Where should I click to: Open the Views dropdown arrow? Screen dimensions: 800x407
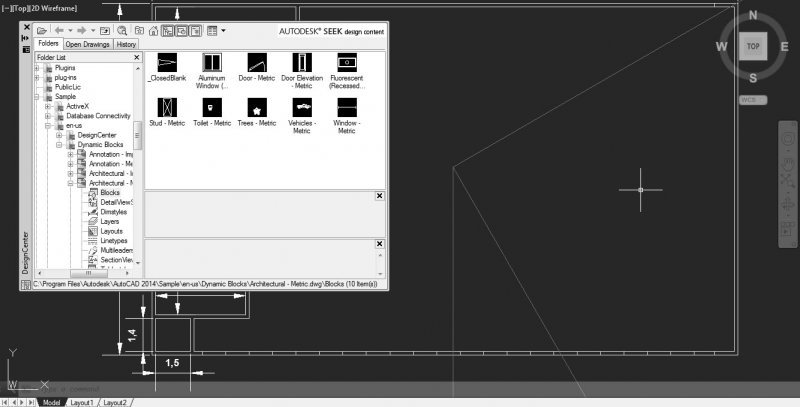coord(223,31)
